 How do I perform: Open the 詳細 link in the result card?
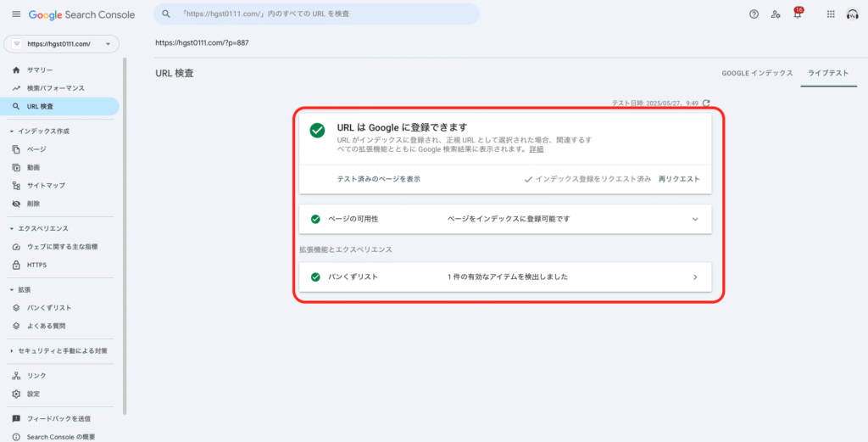click(536, 149)
